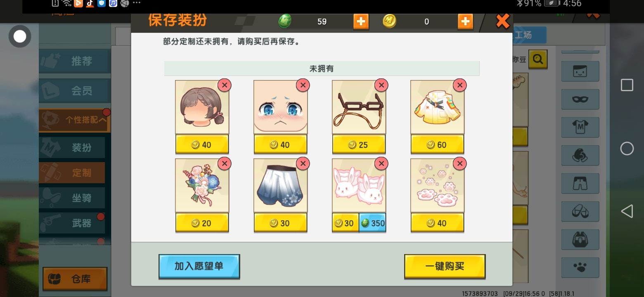
Task: Open the mask category icon in right sidebar
Action: (580, 99)
